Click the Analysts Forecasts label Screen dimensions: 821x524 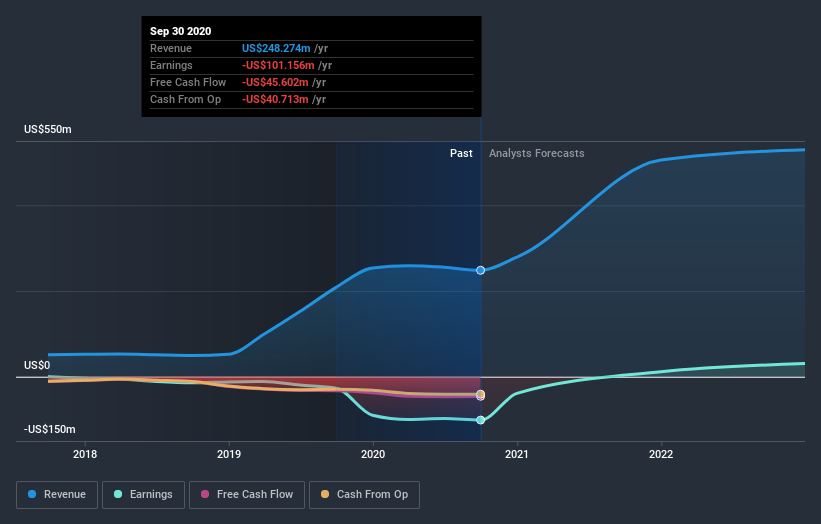537,153
